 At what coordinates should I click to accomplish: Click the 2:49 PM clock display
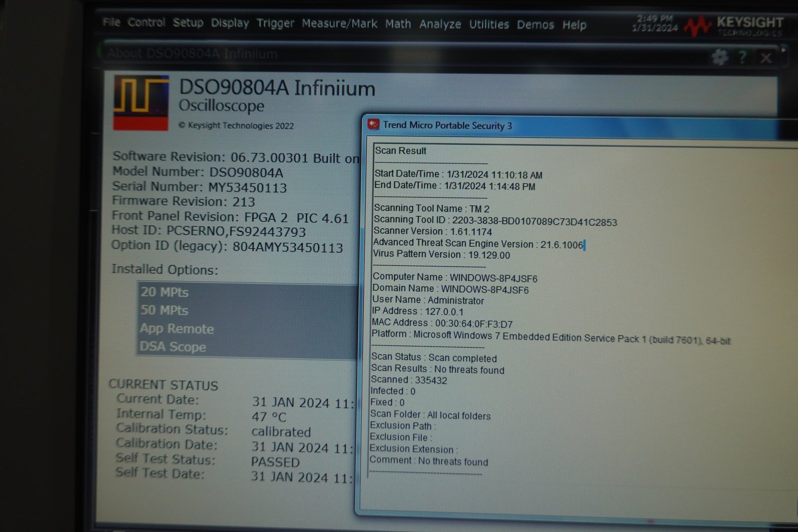pos(655,18)
